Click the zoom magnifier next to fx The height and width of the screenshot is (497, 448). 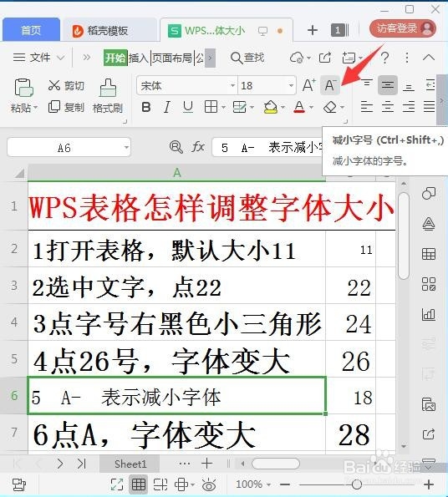click(176, 147)
